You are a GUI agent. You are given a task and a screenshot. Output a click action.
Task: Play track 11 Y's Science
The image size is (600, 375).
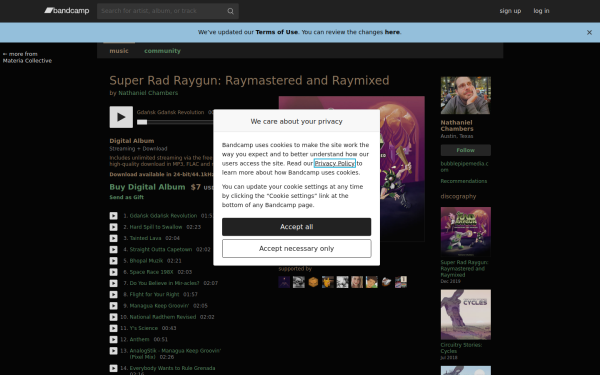[114, 328]
